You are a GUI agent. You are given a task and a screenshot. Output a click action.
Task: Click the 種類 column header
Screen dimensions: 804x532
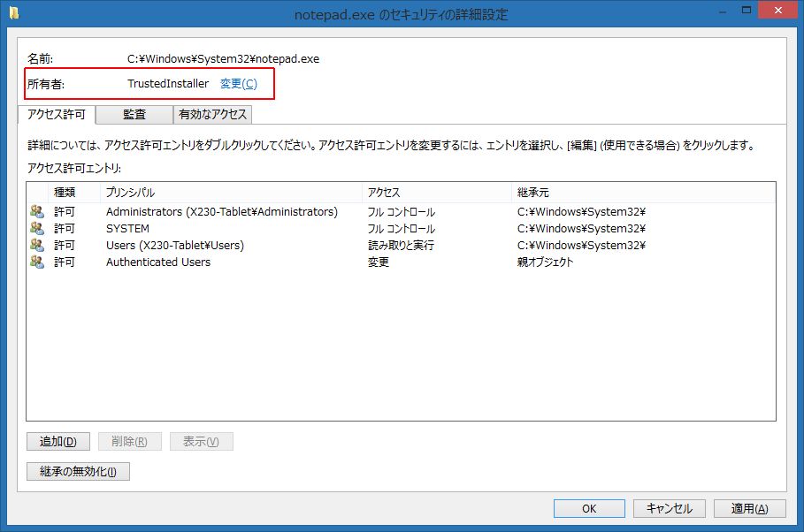[73, 192]
